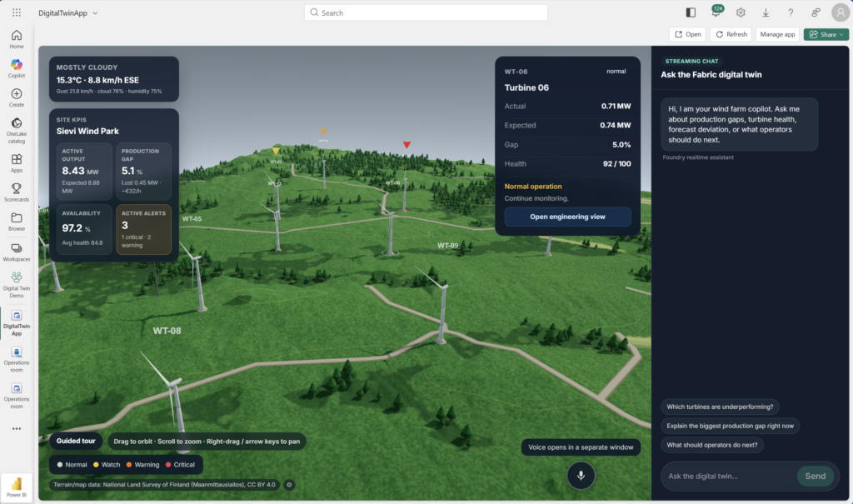
Task: Click the 'Health 92 / 100' row
Action: [x=567, y=163]
